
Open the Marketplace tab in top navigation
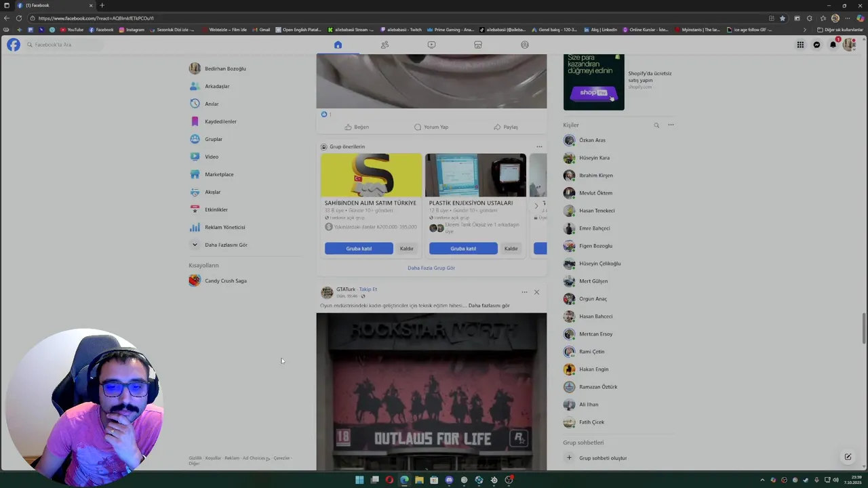tap(478, 45)
